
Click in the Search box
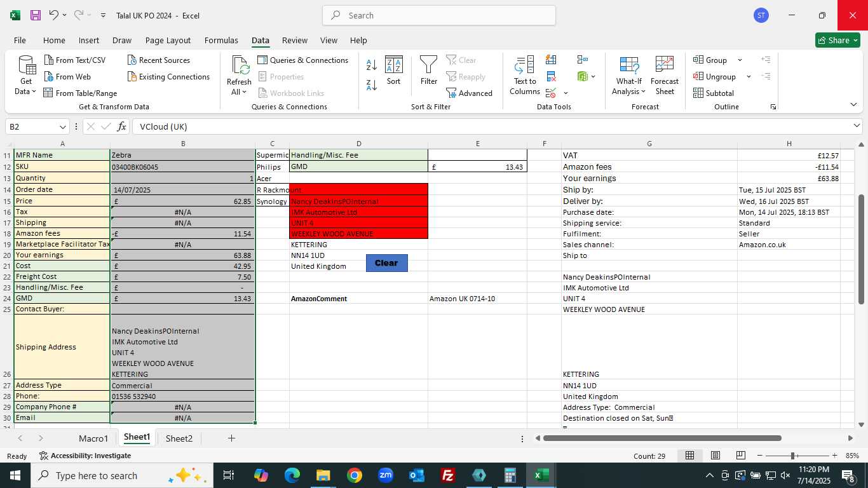pyautogui.click(x=439, y=15)
